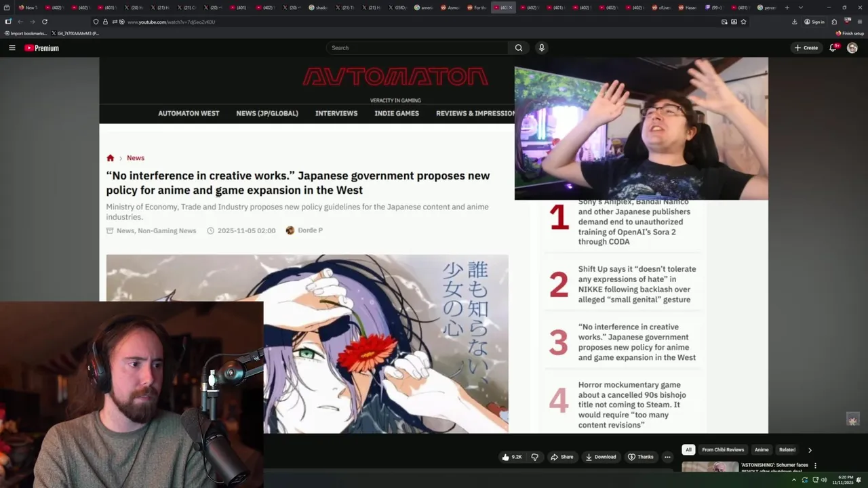Open the 'ASTONISHING' Schumer suggested video thumbnail
The image size is (868, 488).
[710, 466]
